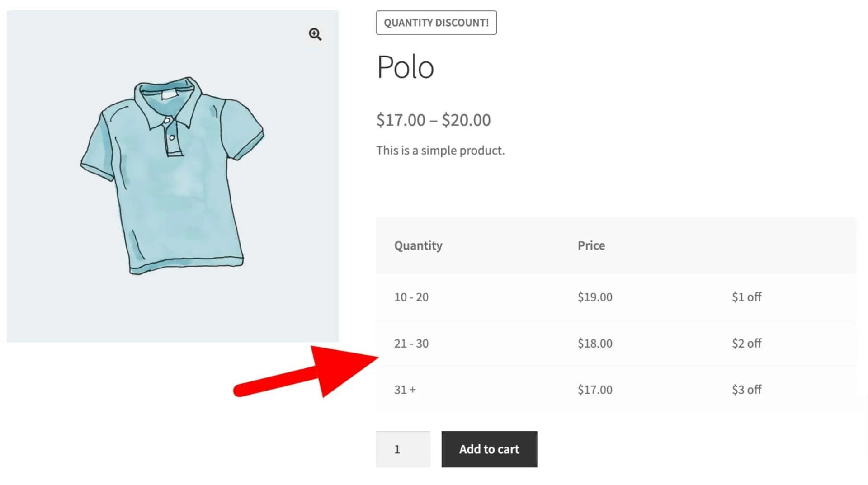Click the $3 off discount label
This screenshot has height=485, width=868.
746,390
